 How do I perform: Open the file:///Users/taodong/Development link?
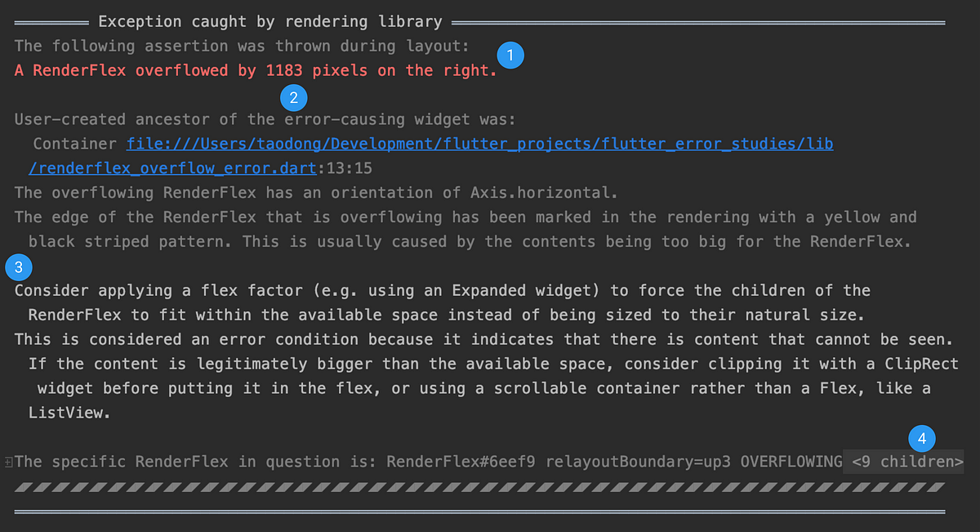click(479, 144)
